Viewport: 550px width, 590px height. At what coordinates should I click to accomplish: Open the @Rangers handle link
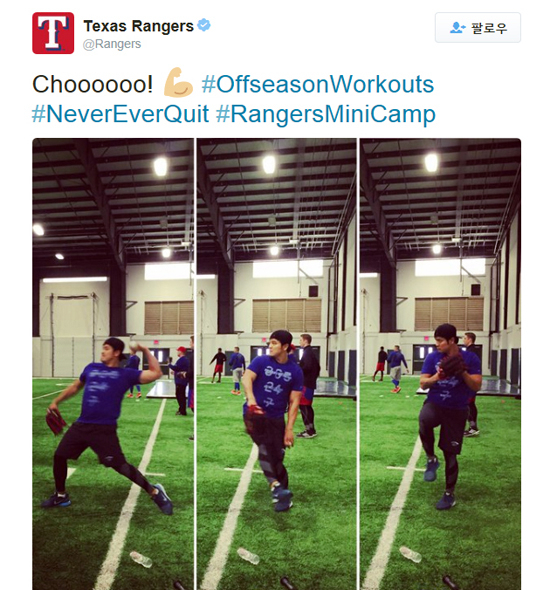tap(112, 44)
